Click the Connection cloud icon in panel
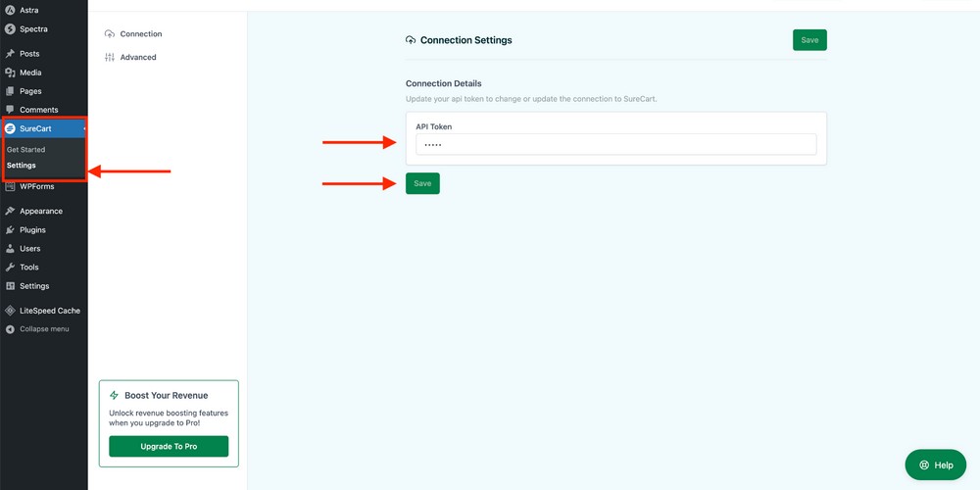Image resolution: width=980 pixels, height=490 pixels. 110,33
